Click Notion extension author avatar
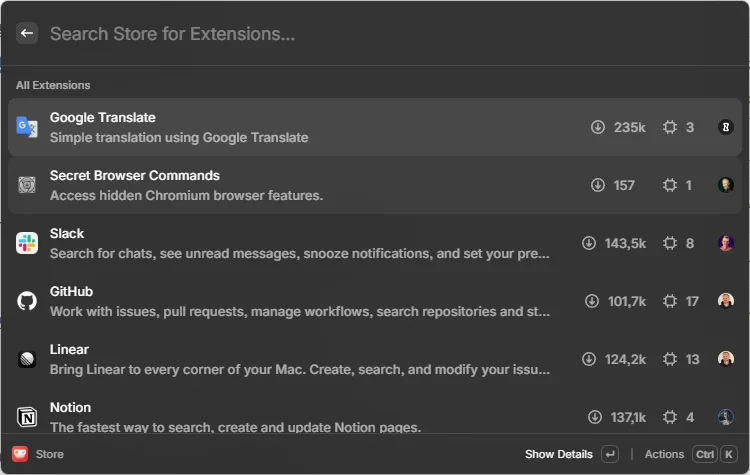750x475 pixels. [726, 417]
